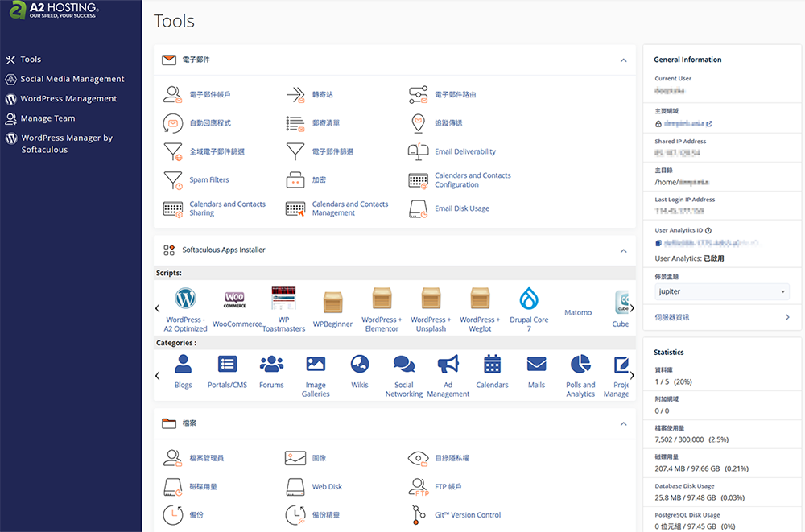The image size is (805, 532).
Task: Open the Spam Filters icon
Action: (x=173, y=179)
